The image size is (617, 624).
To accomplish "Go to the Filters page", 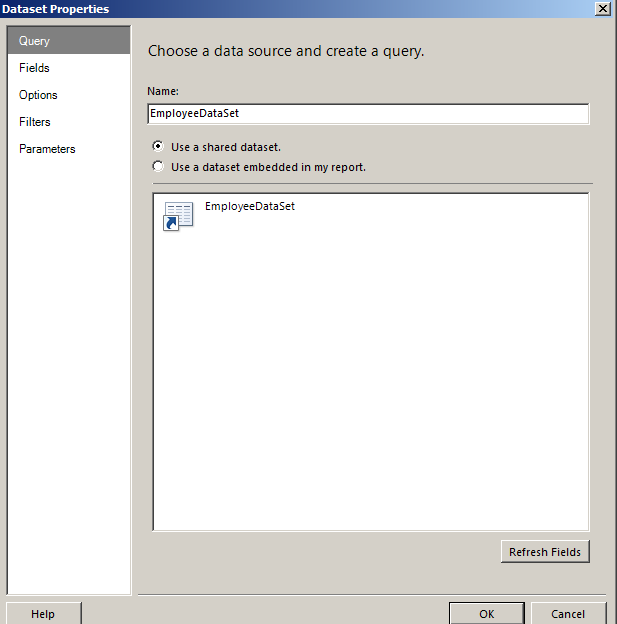I will pyautogui.click(x=68, y=122).
